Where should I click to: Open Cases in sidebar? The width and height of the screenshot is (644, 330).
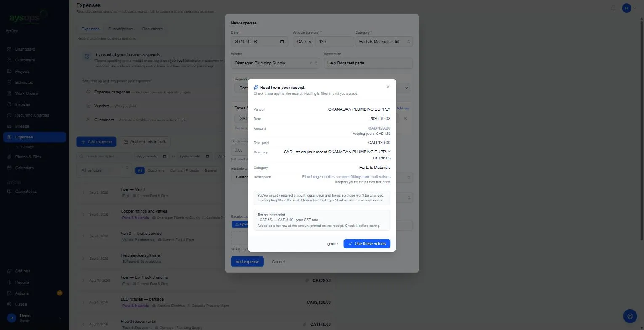pyautogui.click(x=21, y=304)
